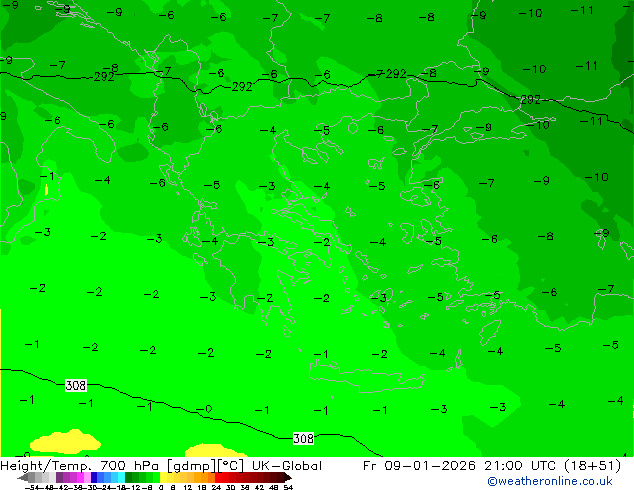Pick the yellow band in the legend
Screen dimensions: 634x490
pos(163,477)
